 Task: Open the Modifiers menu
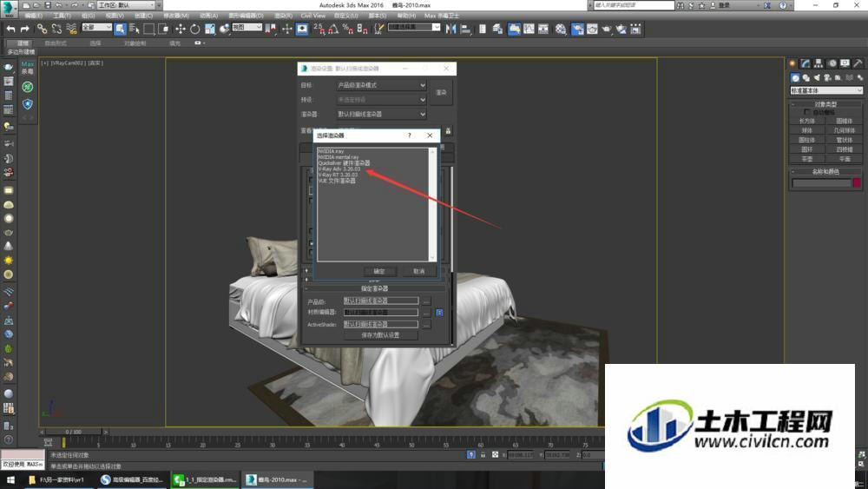175,16
